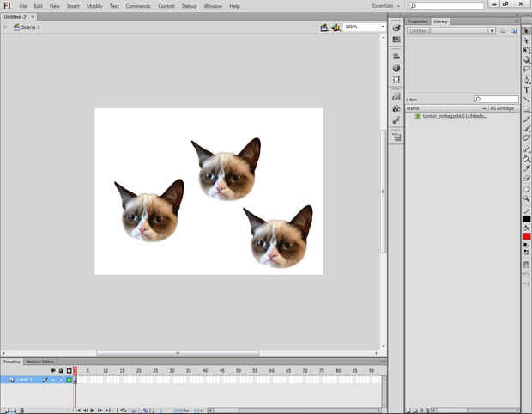
Task: Click the Edit Scene icon
Action: pyautogui.click(x=324, y=27)
